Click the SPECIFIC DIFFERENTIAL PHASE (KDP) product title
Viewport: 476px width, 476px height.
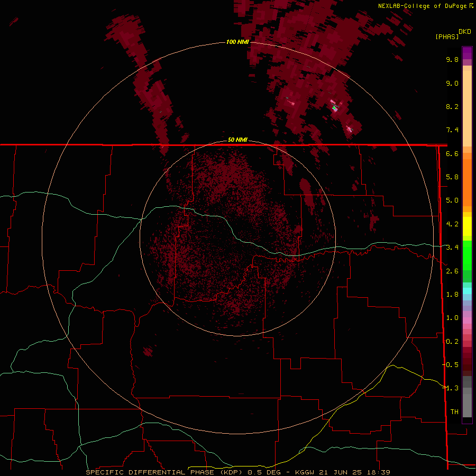164,472
